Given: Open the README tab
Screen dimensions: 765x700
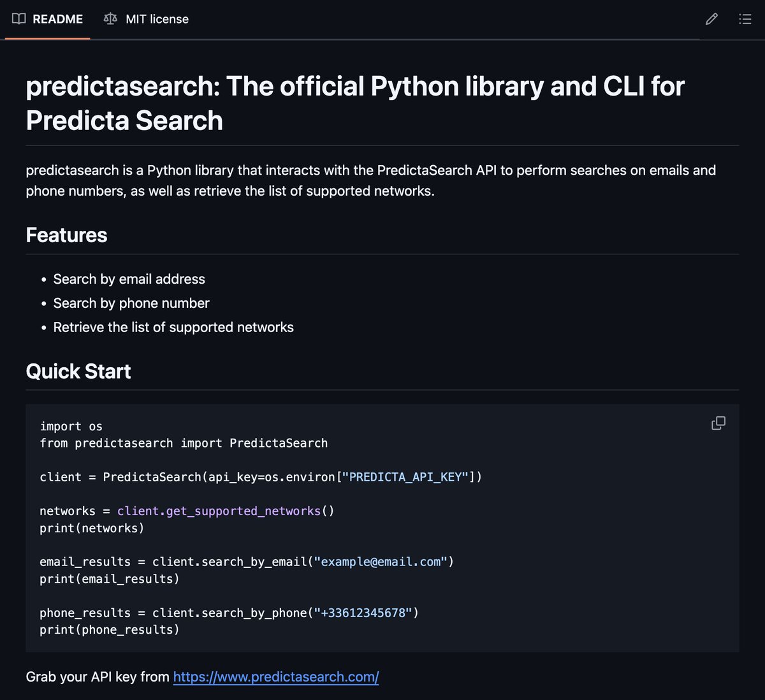Looking at the screenshot, I should pos(48,19).
